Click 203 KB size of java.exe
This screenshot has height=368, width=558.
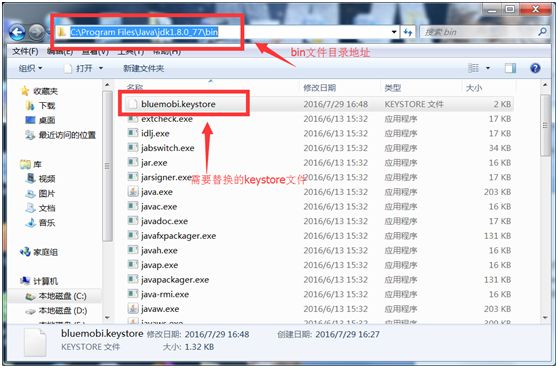497,192
